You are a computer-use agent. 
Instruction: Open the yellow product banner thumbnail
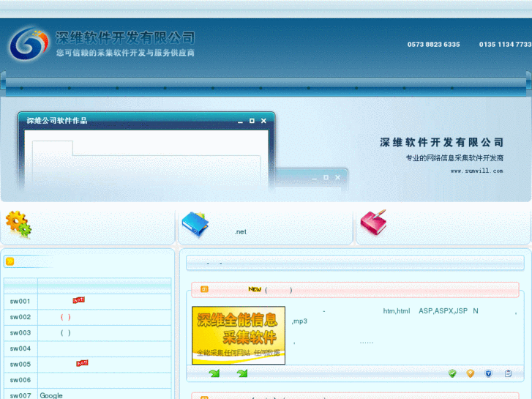click(239, 335)
